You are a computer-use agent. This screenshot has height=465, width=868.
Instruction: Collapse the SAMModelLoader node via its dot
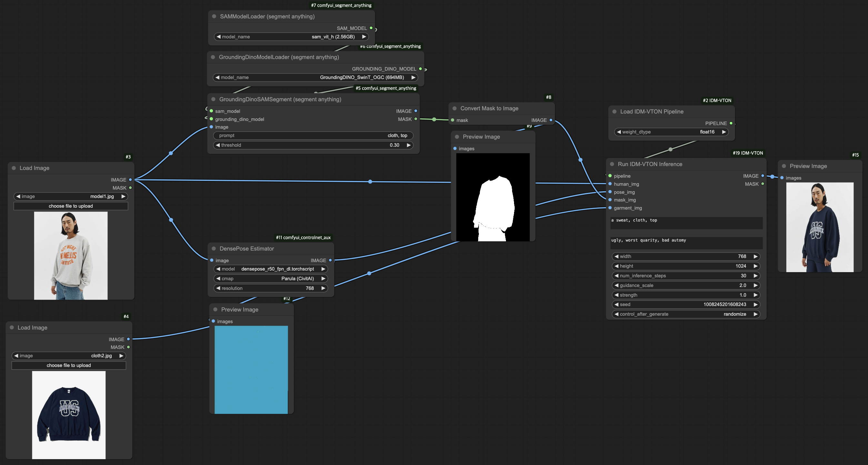click(x=214, y=16)
